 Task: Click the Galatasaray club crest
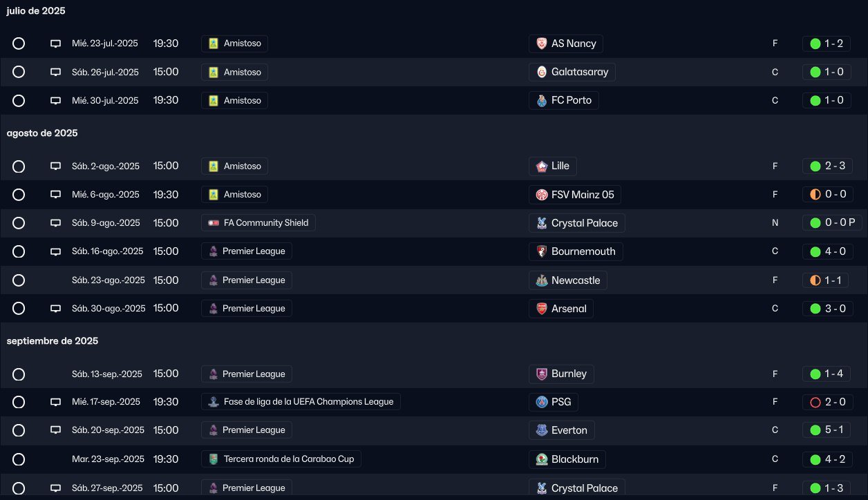(542, 72)
